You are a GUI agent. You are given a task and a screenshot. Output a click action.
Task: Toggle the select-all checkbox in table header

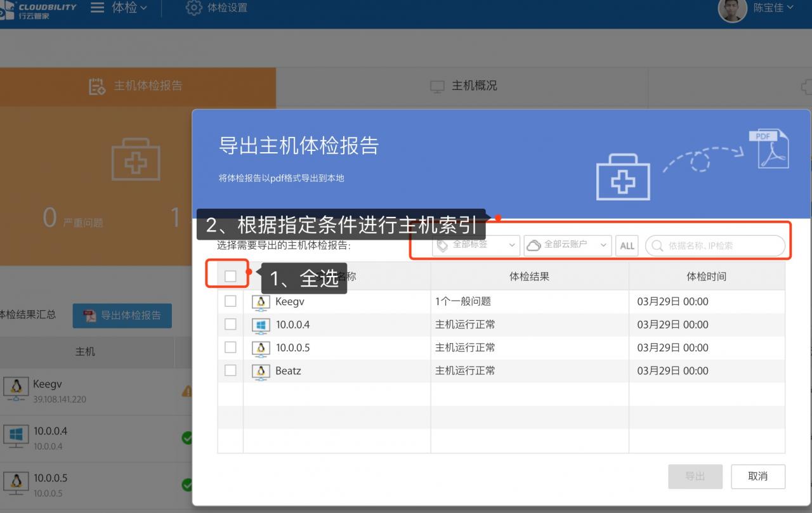230,276
